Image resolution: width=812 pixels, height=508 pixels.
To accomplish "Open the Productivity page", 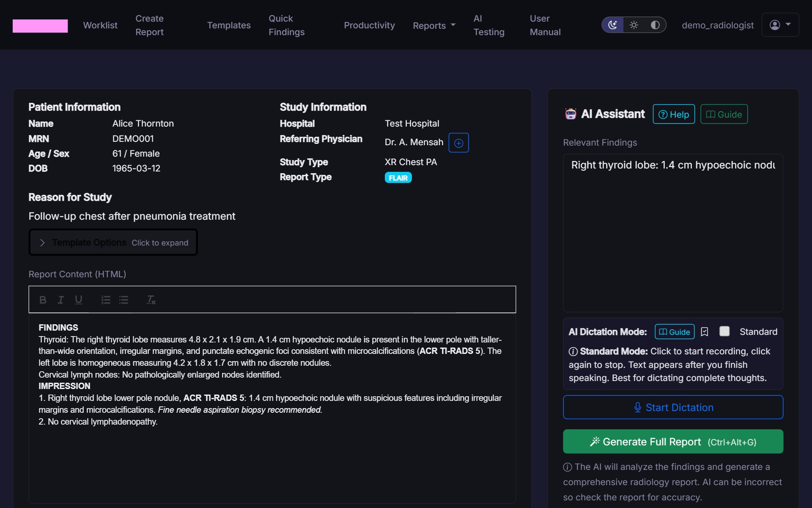I will (369, 25).
